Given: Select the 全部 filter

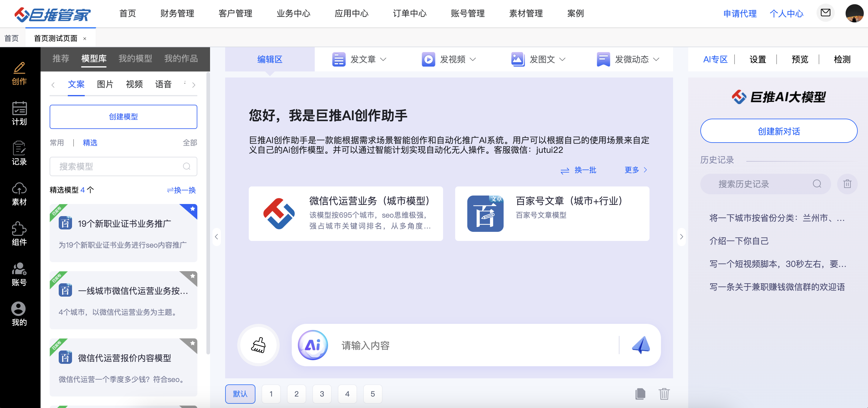Looking at the screenshot, I should pos(190,143).
